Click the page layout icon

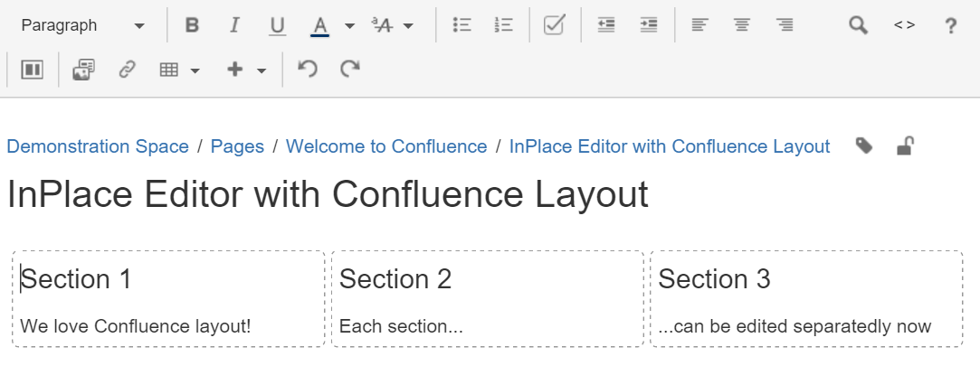33,70
